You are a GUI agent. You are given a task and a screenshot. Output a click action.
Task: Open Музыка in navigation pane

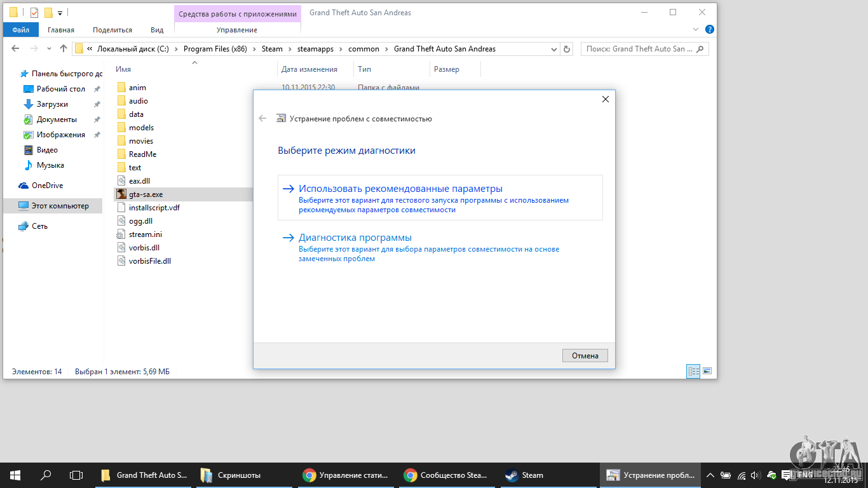[x=50, y=165]
